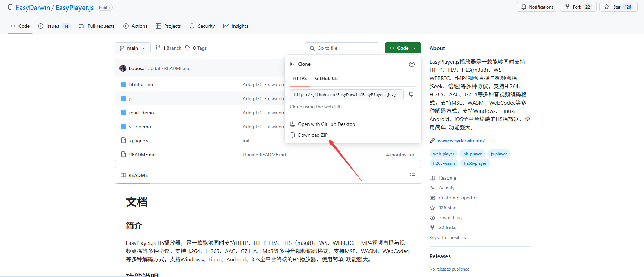Screen dimensions: 644x277
Task: Click the Notifications bell button
Action: point(537,7)
